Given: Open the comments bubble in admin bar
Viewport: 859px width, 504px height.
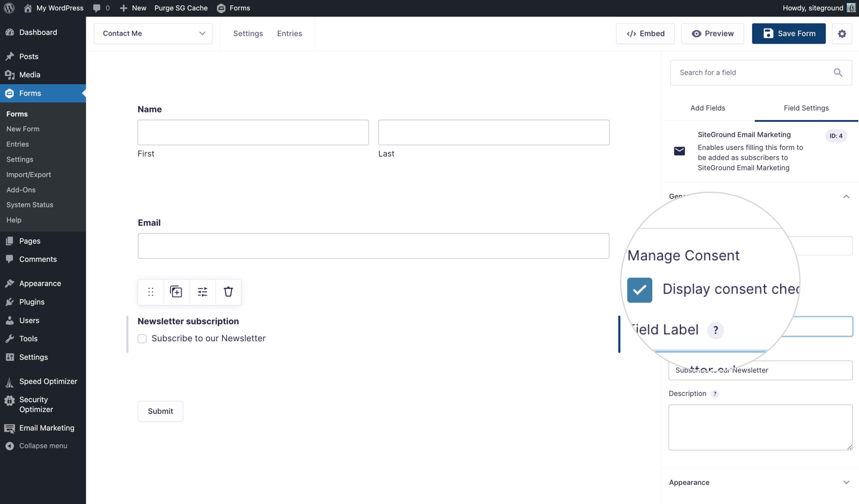Looking at the screenshot, I should [101, 8].
